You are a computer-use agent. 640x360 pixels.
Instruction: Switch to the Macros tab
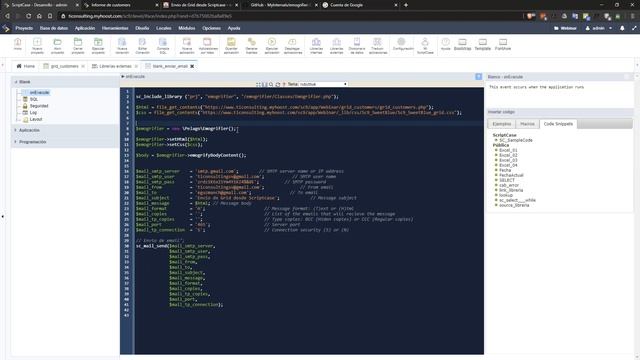coord(527,124)
